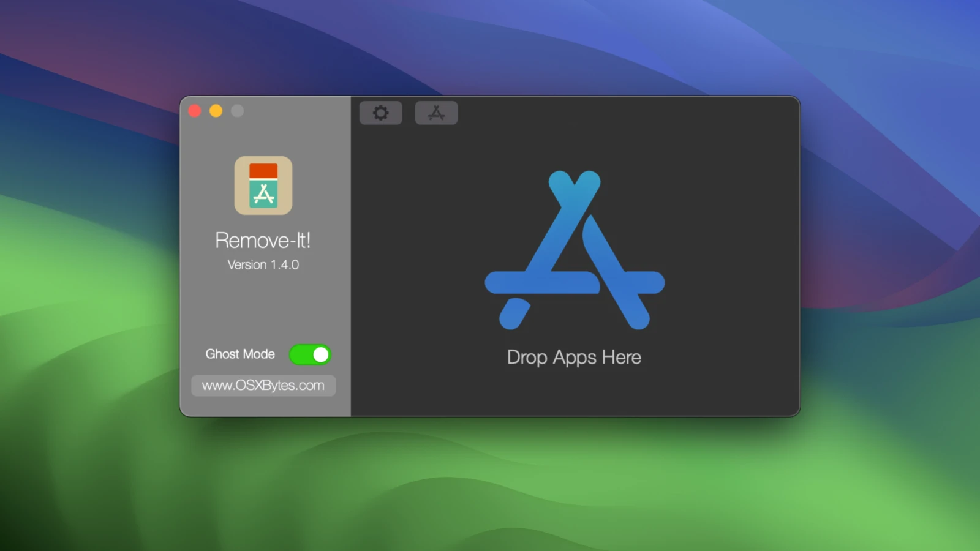
Task: Click the "Remove-It!" title text
Action: [263, 241]
